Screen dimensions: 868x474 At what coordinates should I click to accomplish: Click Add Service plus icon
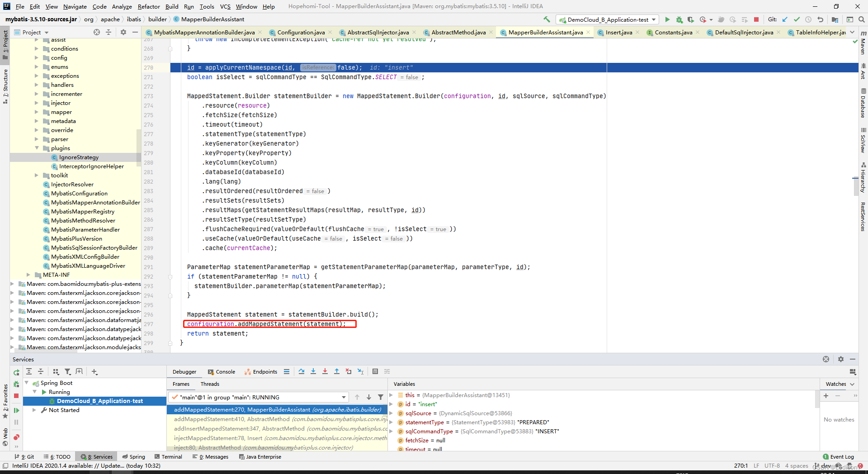94,371
